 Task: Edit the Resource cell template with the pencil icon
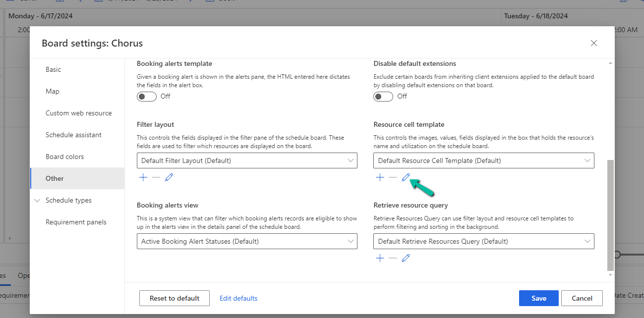pos(406,177)
